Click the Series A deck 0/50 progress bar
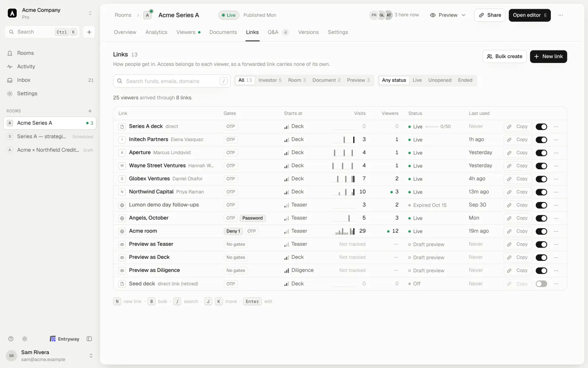The height and width of the screenshot is (368, 588). pos(432,127)
